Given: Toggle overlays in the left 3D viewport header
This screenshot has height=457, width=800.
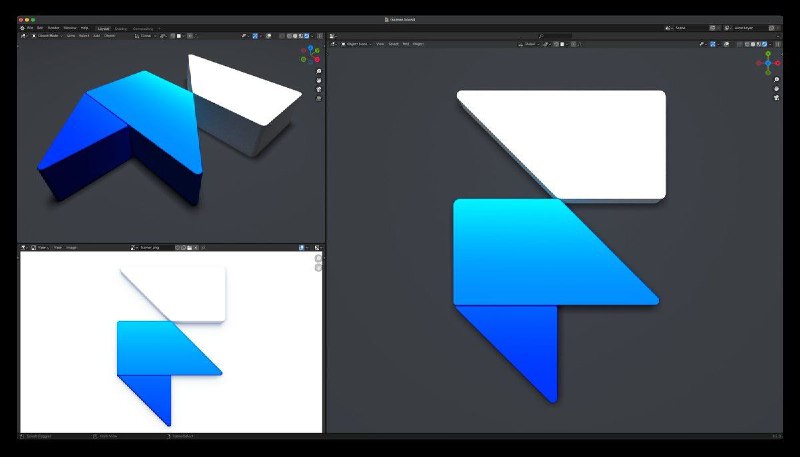Looking at the screenshot, I should (270, 35).
